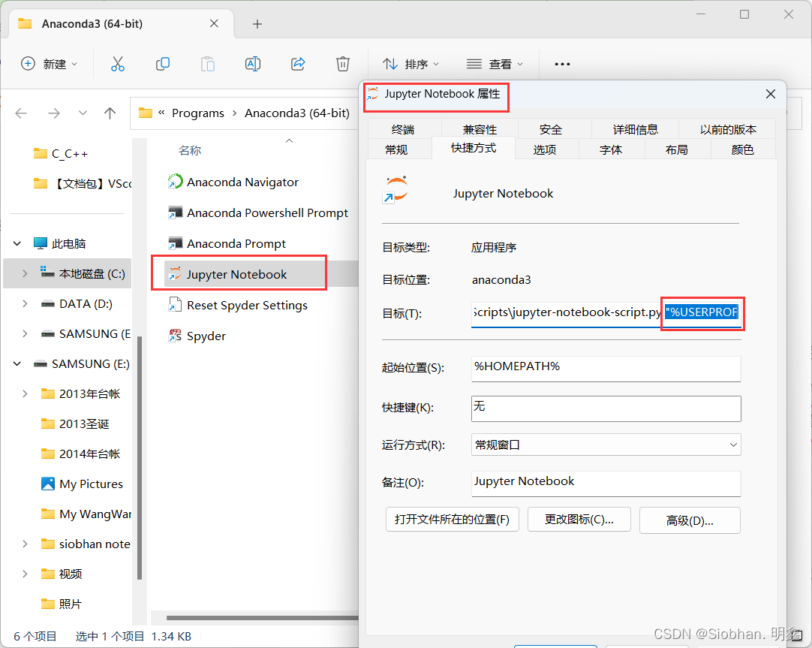Go forward with the right arrow

(53, 113)
